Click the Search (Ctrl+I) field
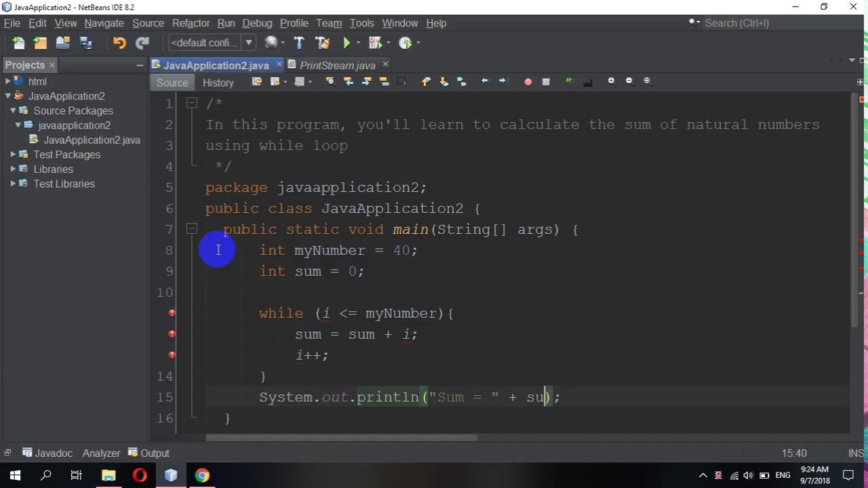 coord(774,23)
